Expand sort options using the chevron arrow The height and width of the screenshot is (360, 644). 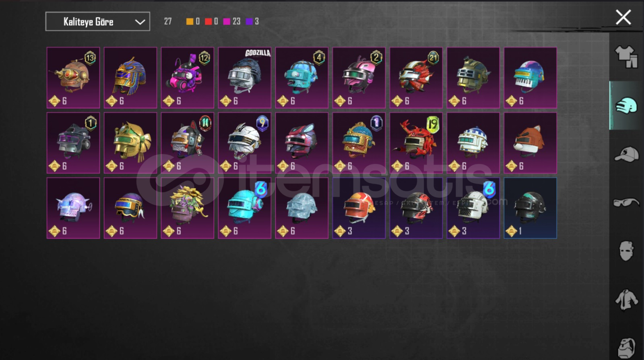(140, 22)
